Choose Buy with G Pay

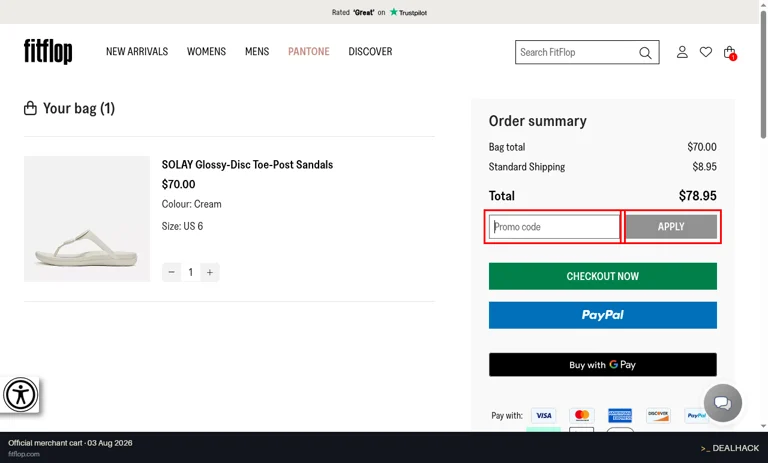tap(602, 365)
